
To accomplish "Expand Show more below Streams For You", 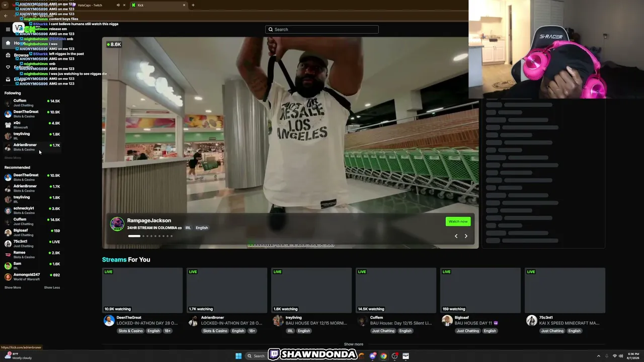I will point(353,344).
